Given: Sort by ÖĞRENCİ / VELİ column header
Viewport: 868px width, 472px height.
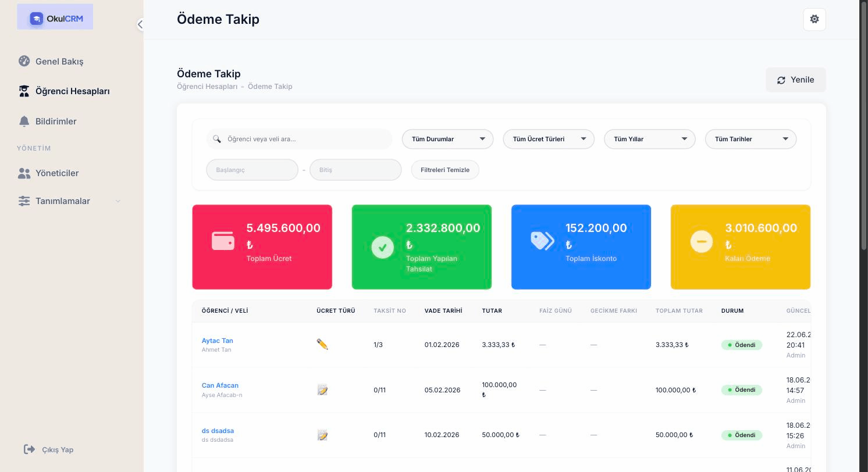Looking at the screenshot, I should point(225,311).
